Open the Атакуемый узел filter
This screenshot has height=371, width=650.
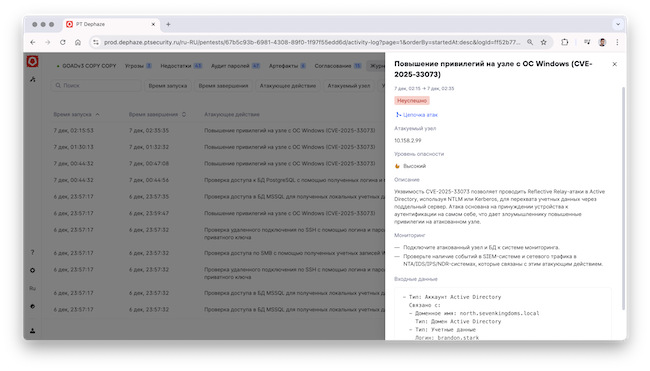pyautogui.click(x=349, y=86)
